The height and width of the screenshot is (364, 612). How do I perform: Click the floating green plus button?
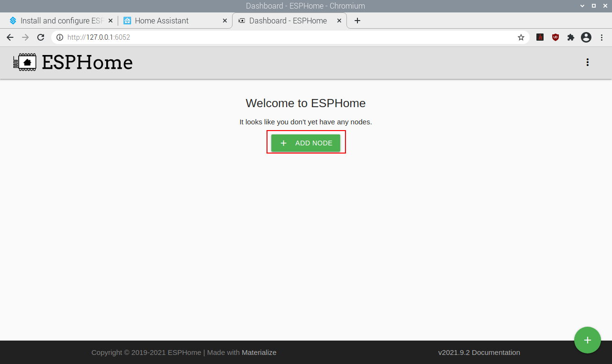[x=588, y=340]
